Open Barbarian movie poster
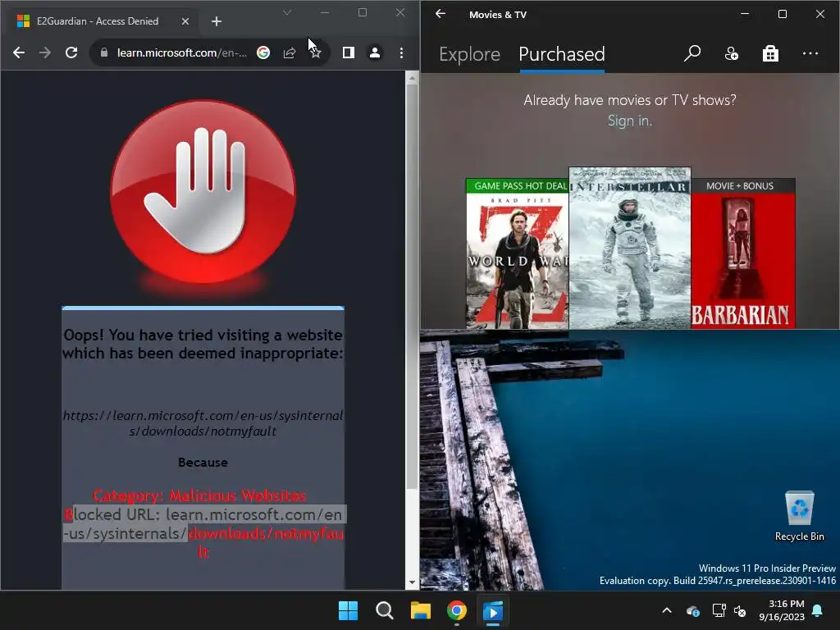 point(743,253)
